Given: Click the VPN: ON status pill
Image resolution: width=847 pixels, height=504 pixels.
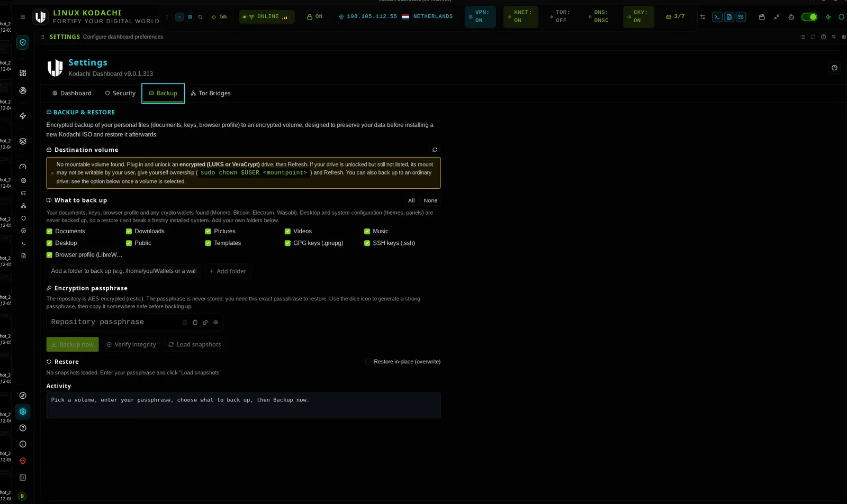Looking at the screenshot, I should (480, 17).
